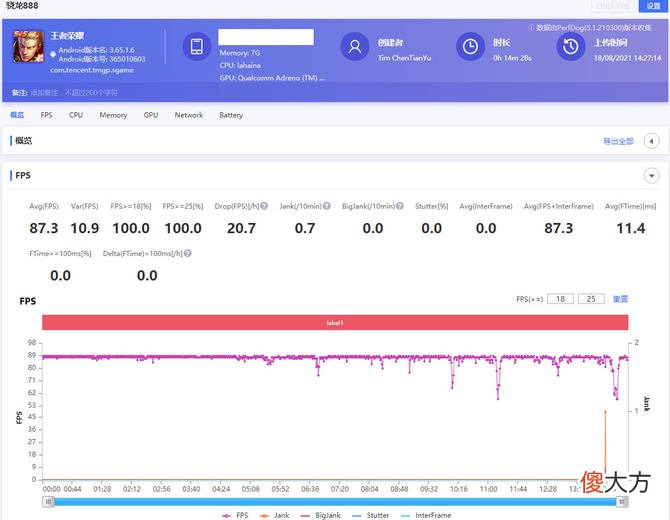Collapse the FPS section dropdown arrow

(x=651, y=176)
